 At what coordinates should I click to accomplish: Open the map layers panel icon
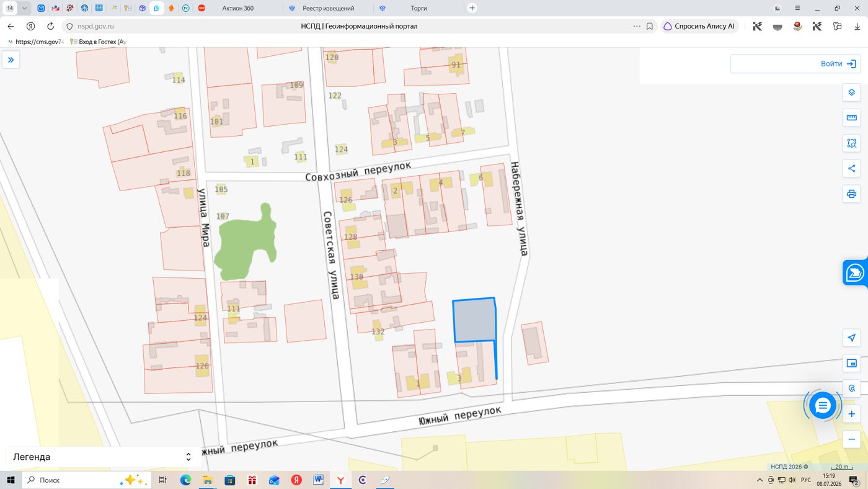(x=851, y=92)
